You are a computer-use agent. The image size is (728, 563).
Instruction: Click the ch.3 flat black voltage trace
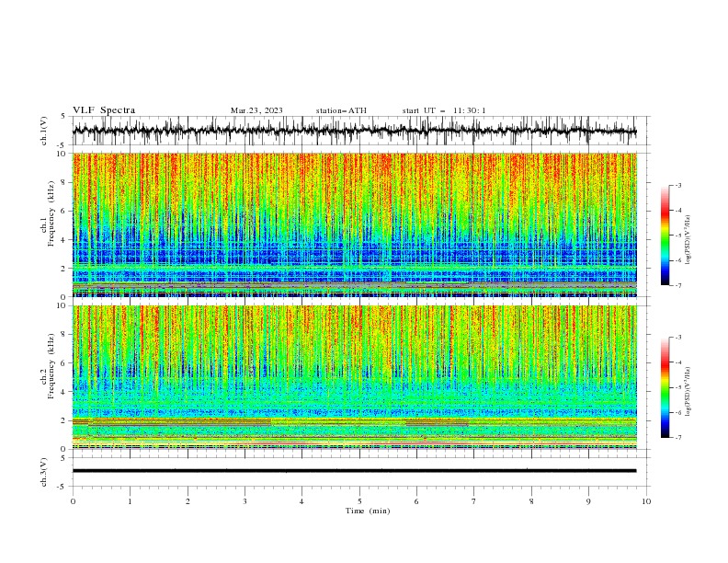(x=355, y=471)
